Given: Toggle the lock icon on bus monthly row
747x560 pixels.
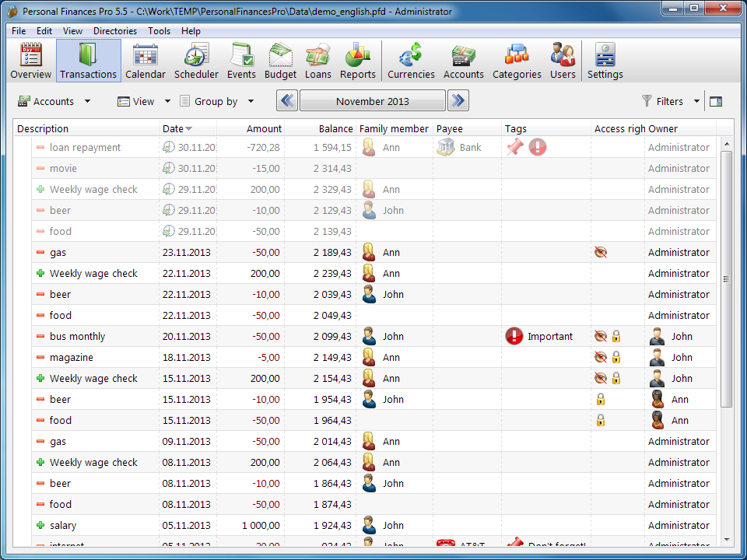Looking at the screenshot, I should coord(616,336).
